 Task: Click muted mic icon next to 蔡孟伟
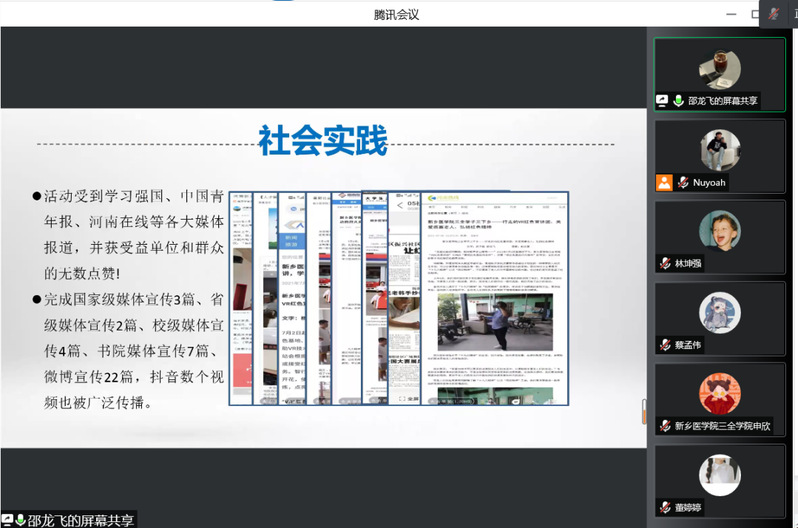665,345
